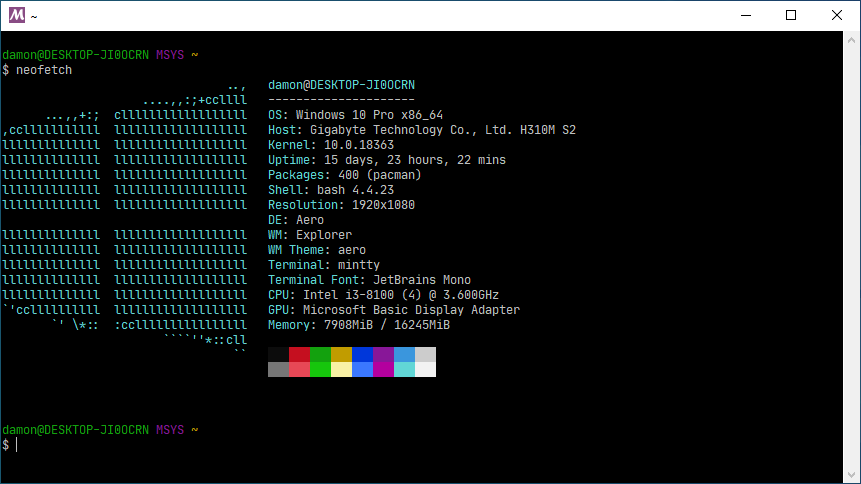Click 'Resolution: 1920x1080' line
Image resolution: width=861 pixels, height=484 pixels.
(x=341, y=205)
